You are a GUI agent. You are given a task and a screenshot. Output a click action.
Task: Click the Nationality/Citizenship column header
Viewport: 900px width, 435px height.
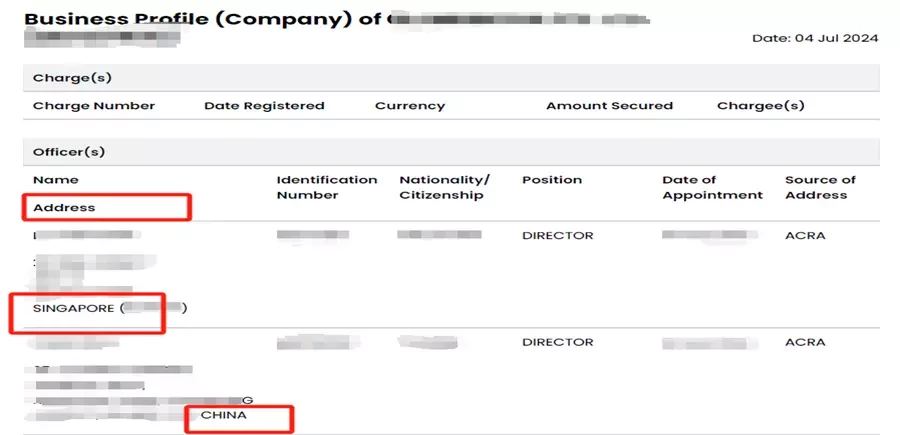pyautogui.click(x=444, y=187)
